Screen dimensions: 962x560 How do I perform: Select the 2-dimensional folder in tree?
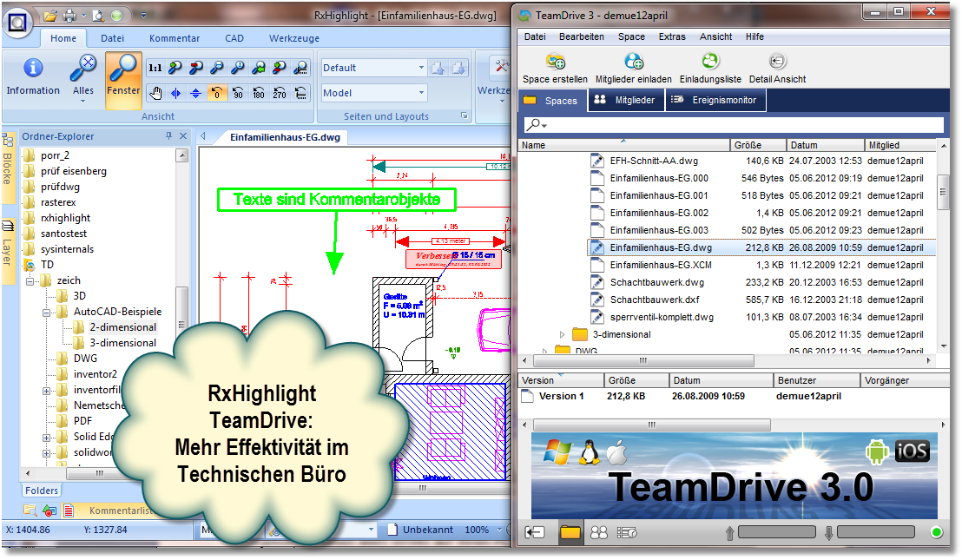coord(122,327)
